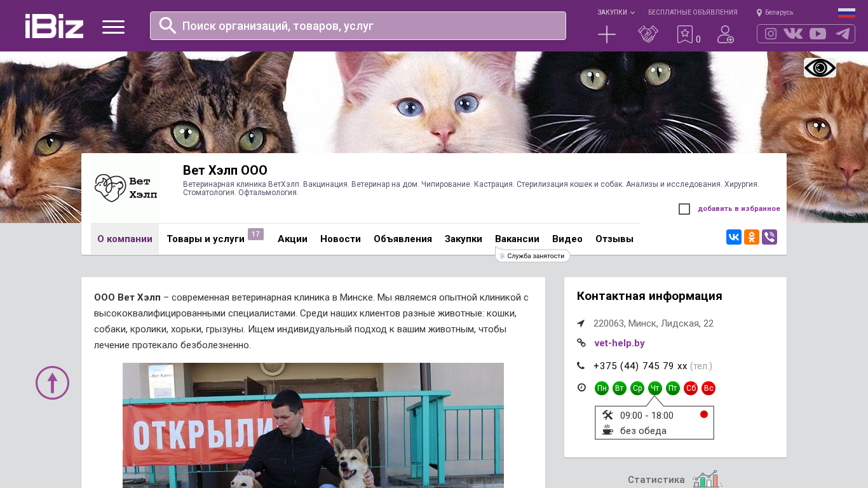Viewport: 868px width, 488px height.
Task: Visit the vet-help.by website link
Action: pyautogui.click(x=620, y=343)
